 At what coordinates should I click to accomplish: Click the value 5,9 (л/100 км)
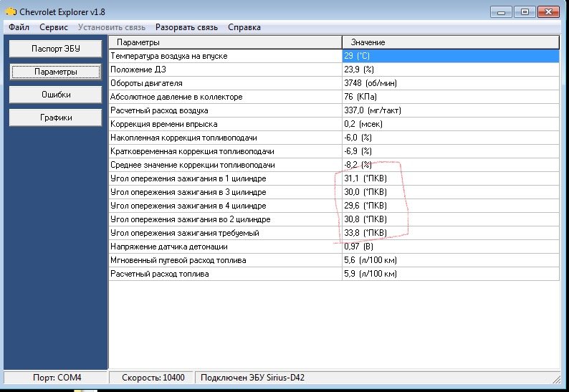(370, 274)
